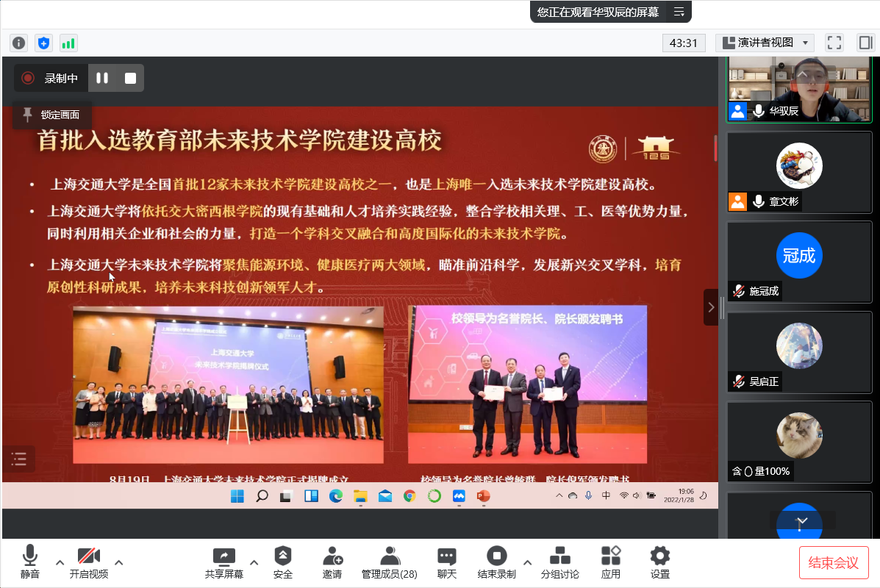The height and width of the screenshot is (588, 880).
Task: Toggle the side panel layout icon
Action: pos(865,43)
